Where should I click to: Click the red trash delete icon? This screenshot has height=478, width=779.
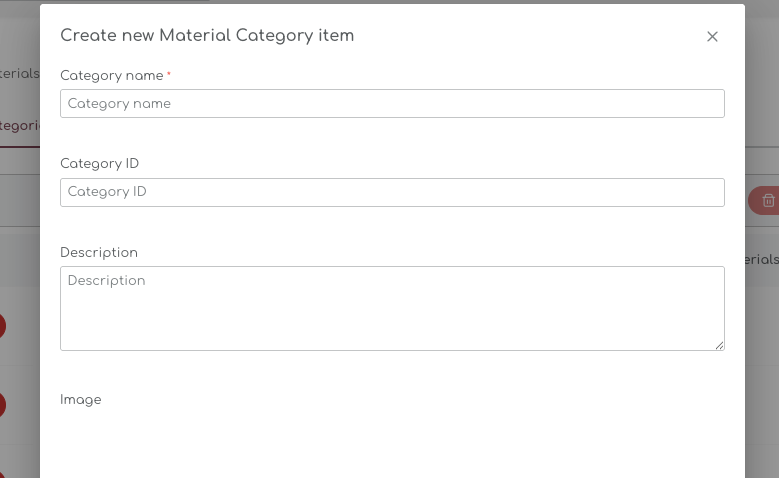click(x=767, y=200)
